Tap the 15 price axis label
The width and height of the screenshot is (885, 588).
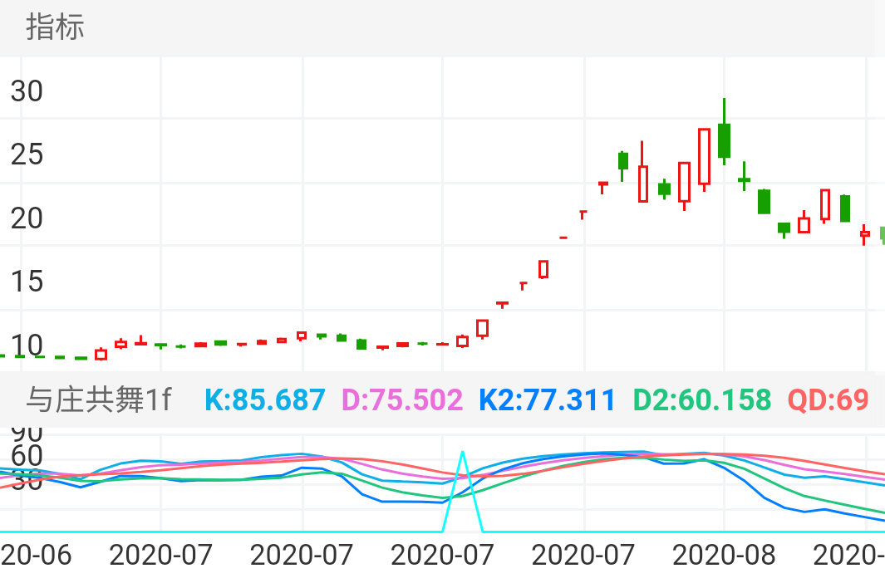point(27,282)
